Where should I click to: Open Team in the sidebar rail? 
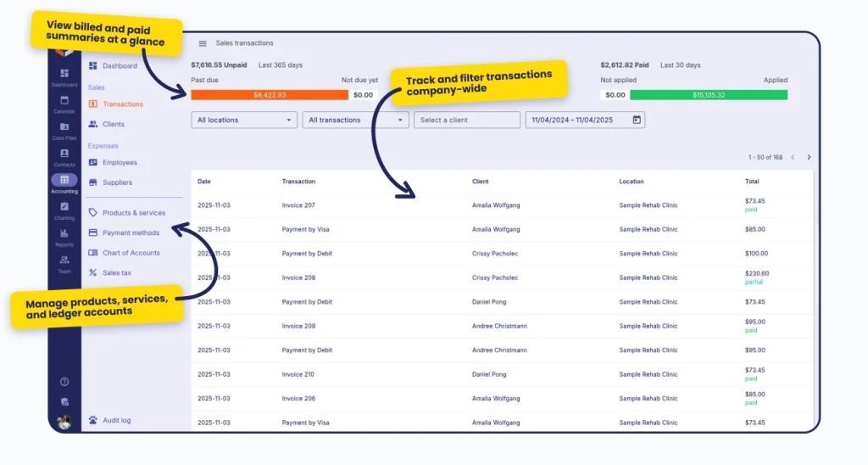point(64,264)
